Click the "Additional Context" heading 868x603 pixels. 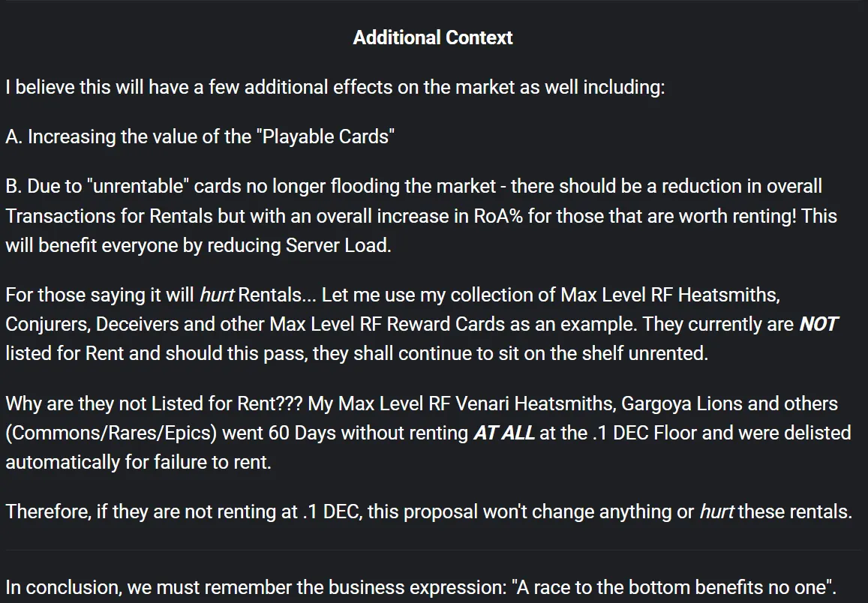[433, 37]
